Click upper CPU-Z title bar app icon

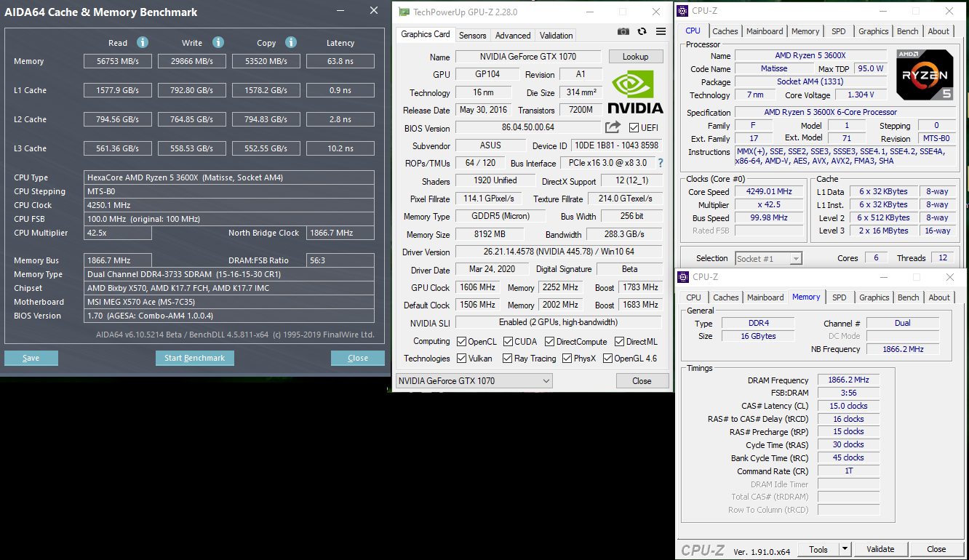[x=682, y=10]
